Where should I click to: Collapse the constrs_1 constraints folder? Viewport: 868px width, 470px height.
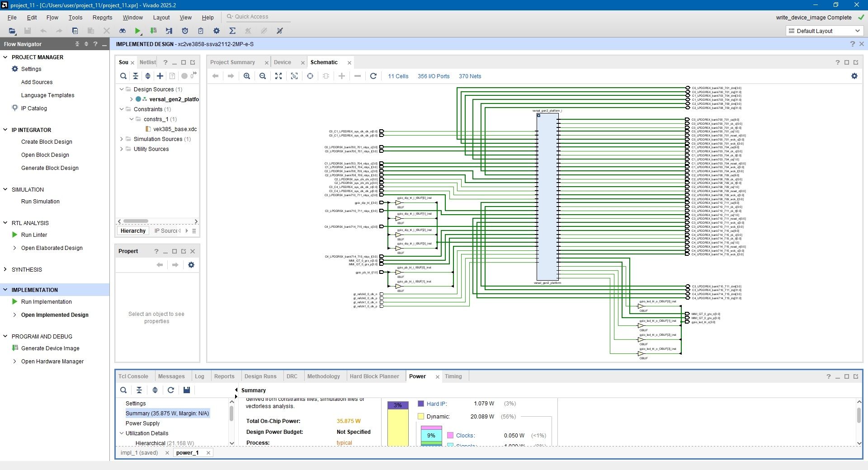[x=131, y=119]
